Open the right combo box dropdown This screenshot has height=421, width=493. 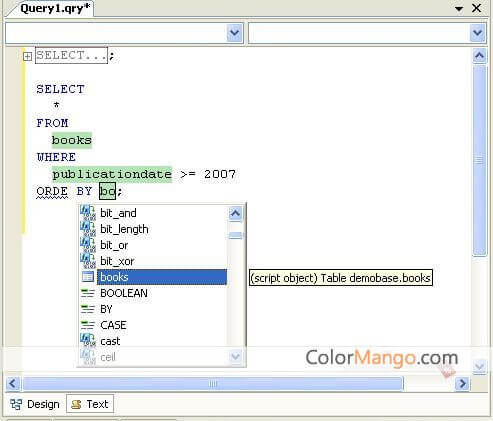pyautogui.click(x=478, y=33)
